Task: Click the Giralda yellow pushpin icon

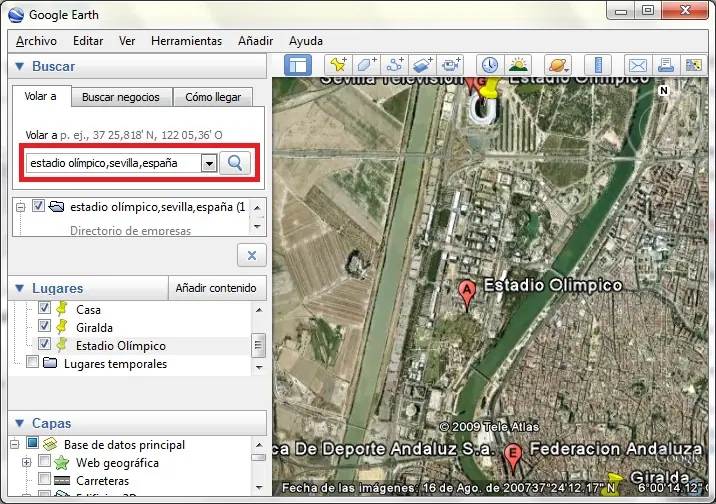Action: click(62, 327)
